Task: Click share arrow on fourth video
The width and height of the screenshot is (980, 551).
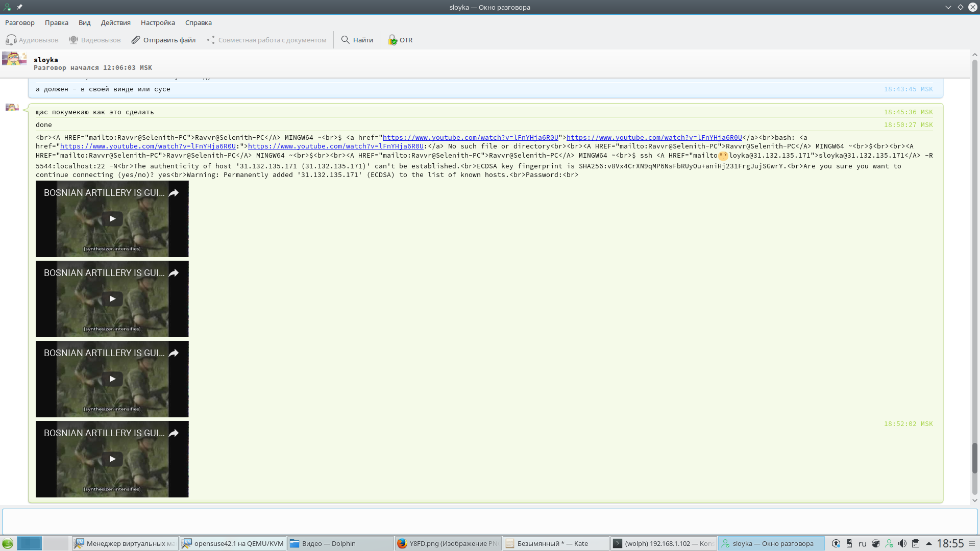Action: pyautogui.click(x=174, y=433)
